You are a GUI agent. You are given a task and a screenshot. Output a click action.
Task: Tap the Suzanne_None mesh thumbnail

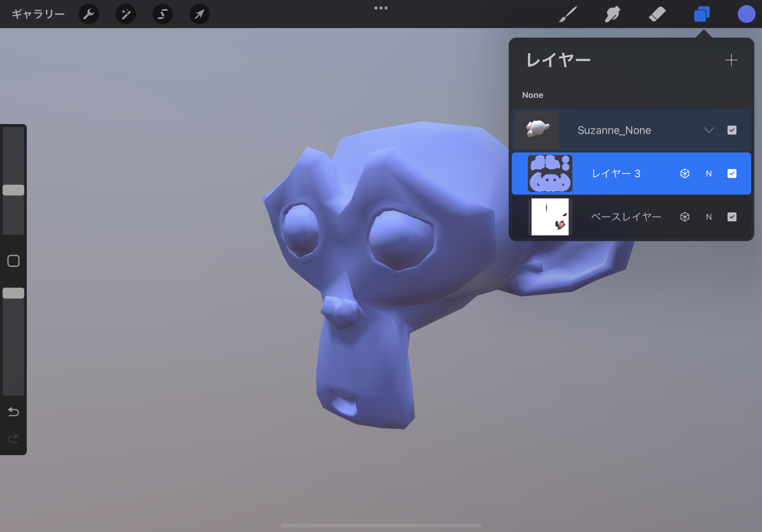537,130
